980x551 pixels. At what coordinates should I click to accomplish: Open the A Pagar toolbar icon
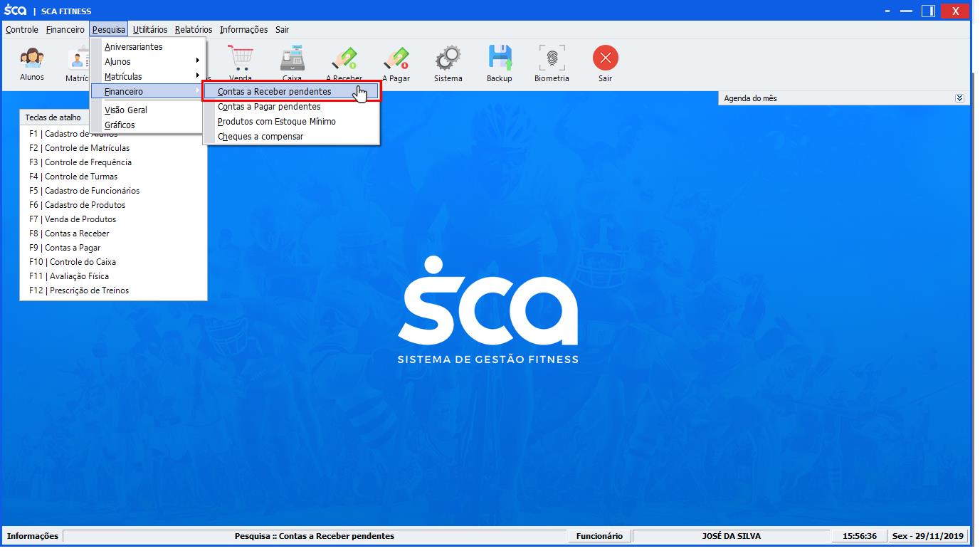(x=396, y=63)
